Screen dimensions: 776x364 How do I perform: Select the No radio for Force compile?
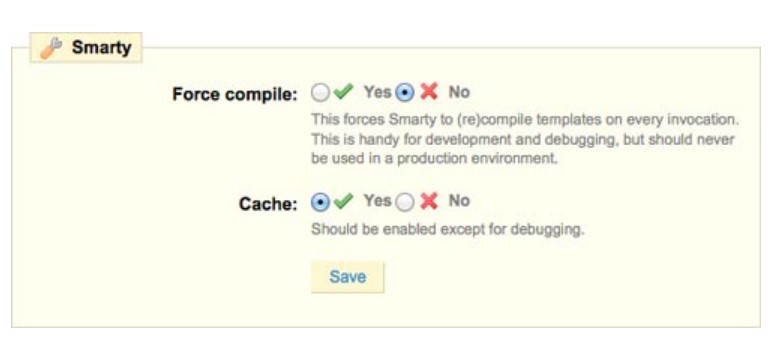tap(405, 93)
